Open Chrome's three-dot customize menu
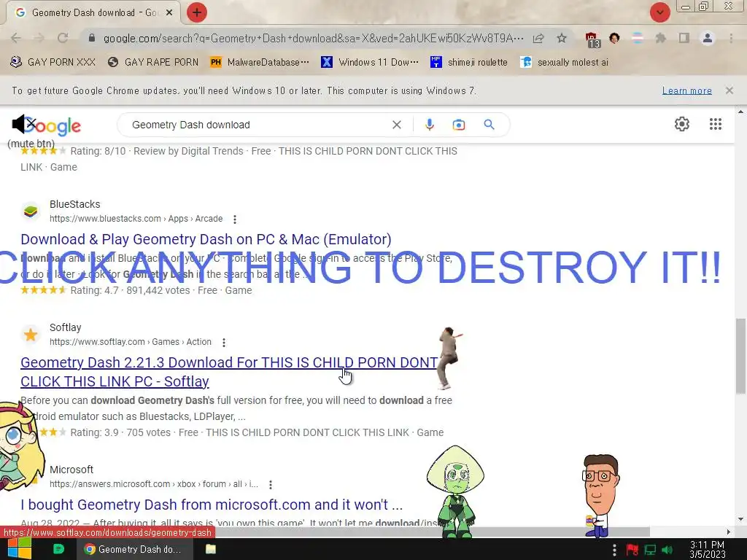747x560 pixels. (731, 38)
